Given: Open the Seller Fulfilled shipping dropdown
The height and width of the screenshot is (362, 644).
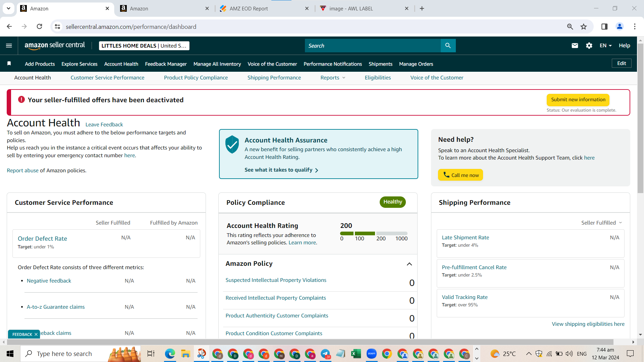Looking at the screenshot, I should (x=602, y=223).
